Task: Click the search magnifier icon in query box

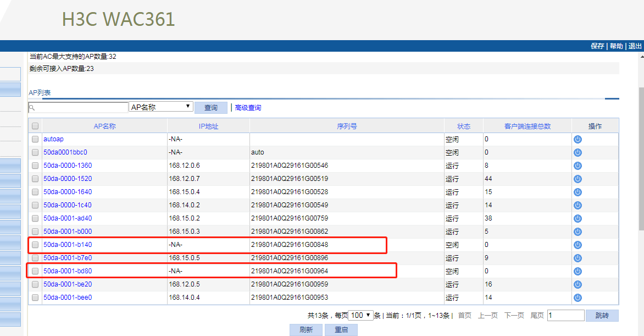Action: [x=32, y=108]
